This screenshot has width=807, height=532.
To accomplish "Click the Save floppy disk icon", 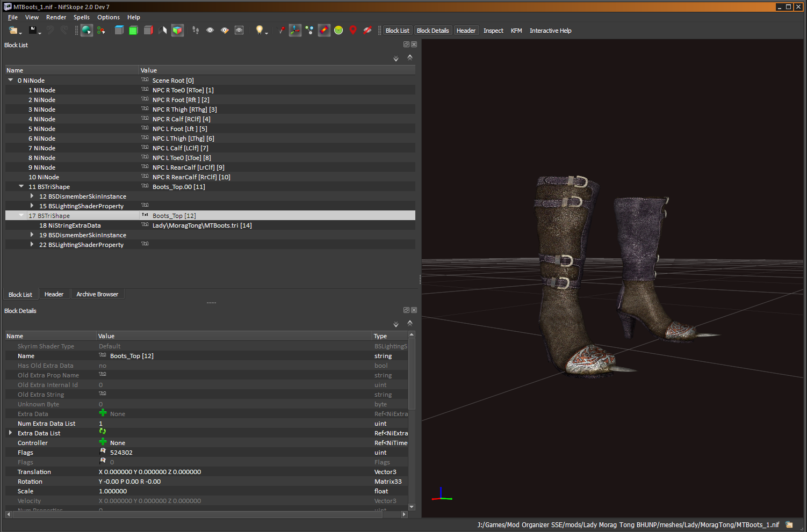I will pyautogui.click(x=33, y=31).
